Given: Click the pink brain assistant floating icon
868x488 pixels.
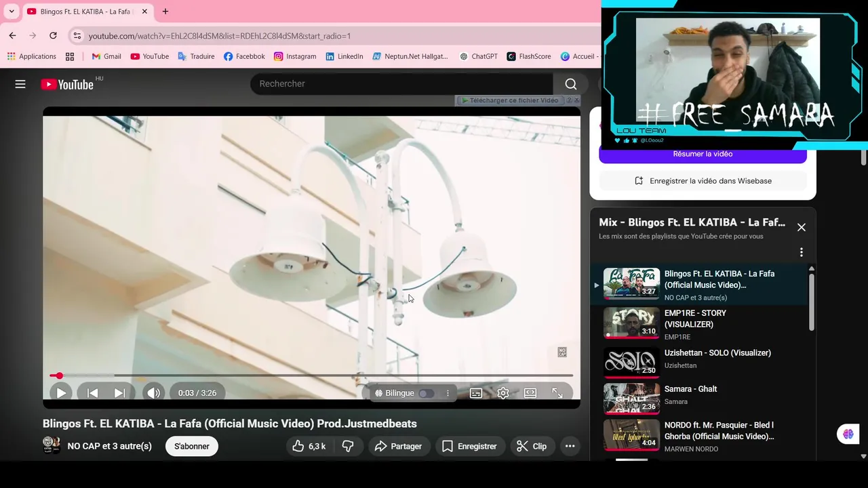Looking at the screenshot, I should point(848,434).
